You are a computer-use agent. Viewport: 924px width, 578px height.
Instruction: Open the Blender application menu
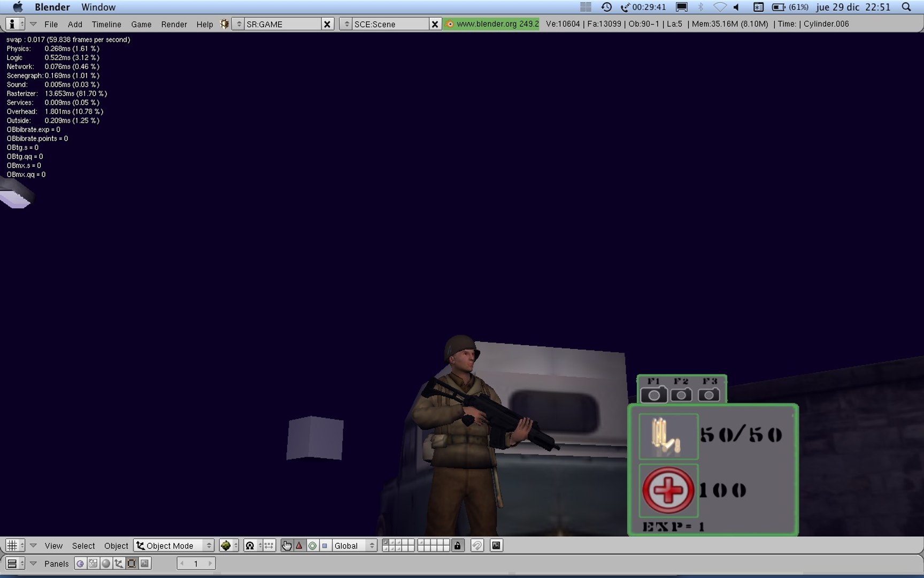(52, 7)
